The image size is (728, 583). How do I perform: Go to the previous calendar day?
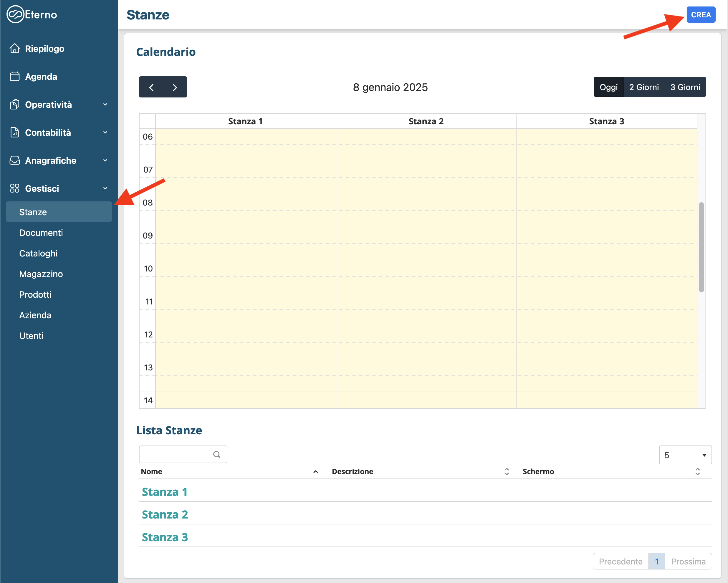151,87
